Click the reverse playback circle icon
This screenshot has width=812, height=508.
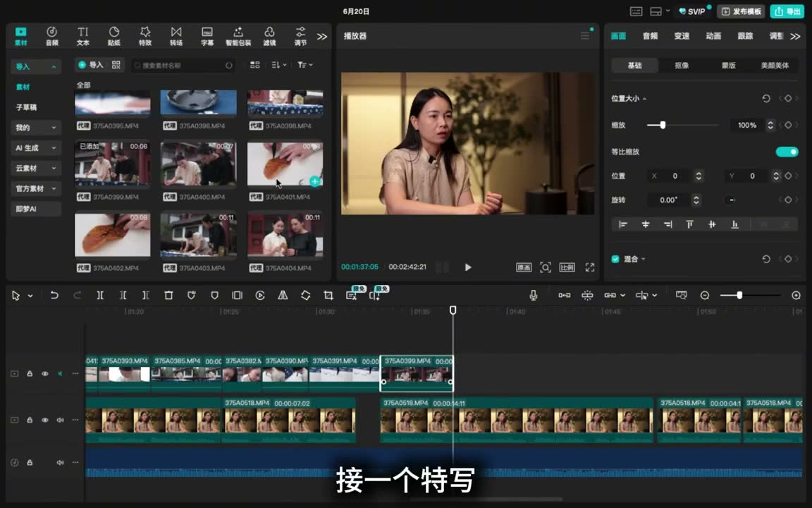point(260,296)
